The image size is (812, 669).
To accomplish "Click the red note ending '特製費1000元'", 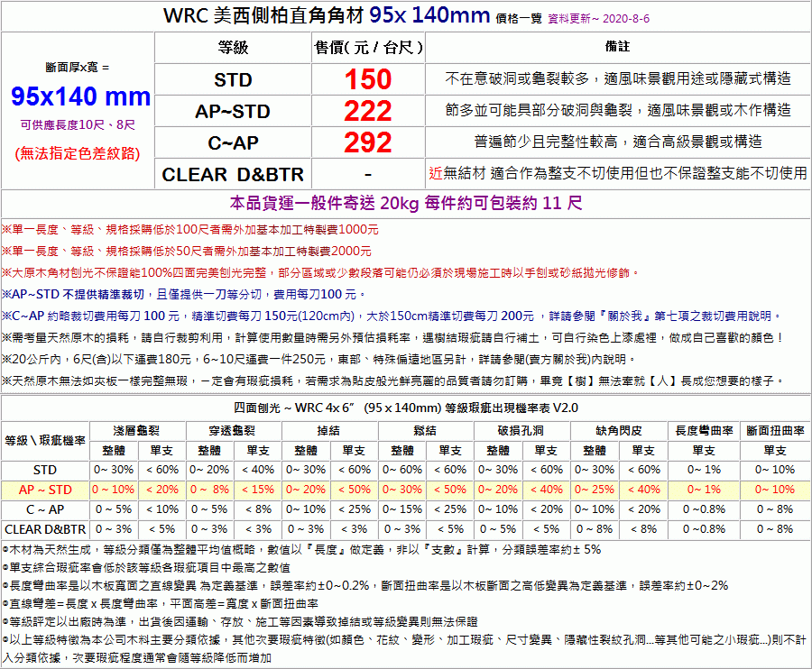I will pyautogui.click(x=190, y=230).
